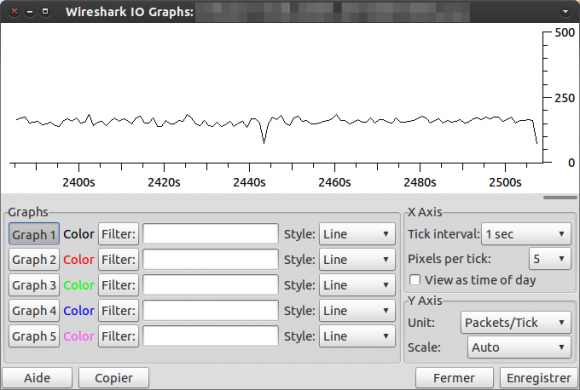Enable the Graph 5 toggle
The image size is (580, 390).
point(34,336)
